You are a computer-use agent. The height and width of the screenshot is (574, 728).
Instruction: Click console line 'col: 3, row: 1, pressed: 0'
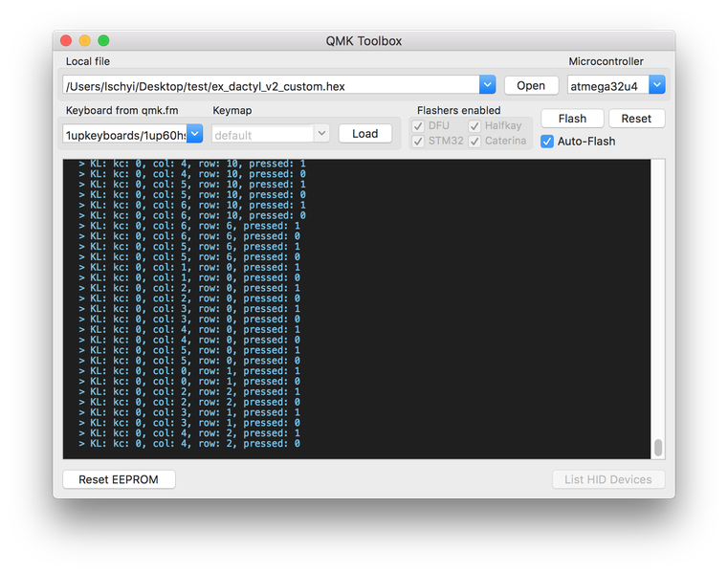189,423
